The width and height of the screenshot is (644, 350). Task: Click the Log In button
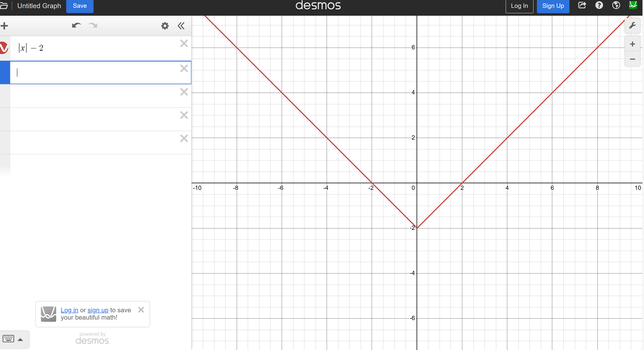(519, 6)
